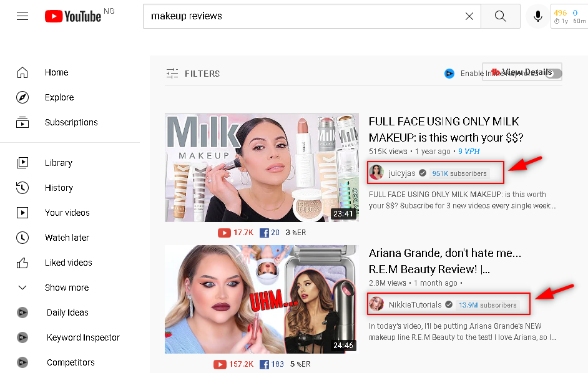Screen dimensions: 588x373
Task: Click the Watch later clock icon
Action: tap(22, 238)
